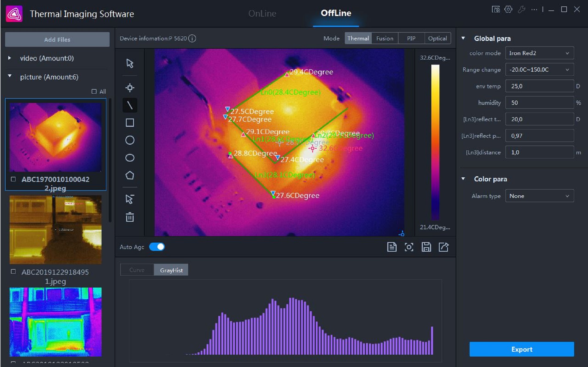Switch to the Fusion mode tab
Screen dimensions: 588x367
click(384, 38)
